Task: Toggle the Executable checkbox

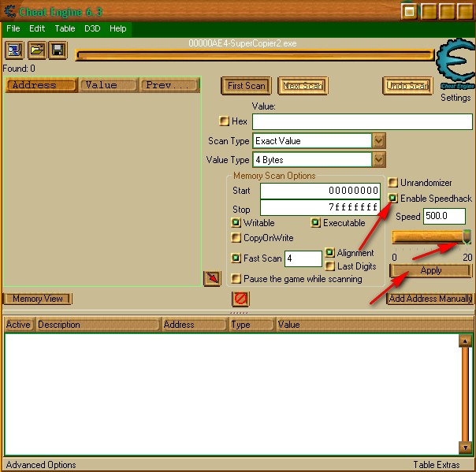Action: click(x=315, y=222)
